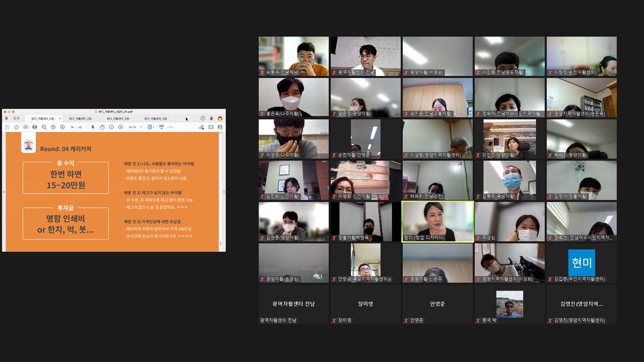Go to previous page with up arrow
This screenshot has height=362, width=644.
pyautogui.click(x=53, y=127)
